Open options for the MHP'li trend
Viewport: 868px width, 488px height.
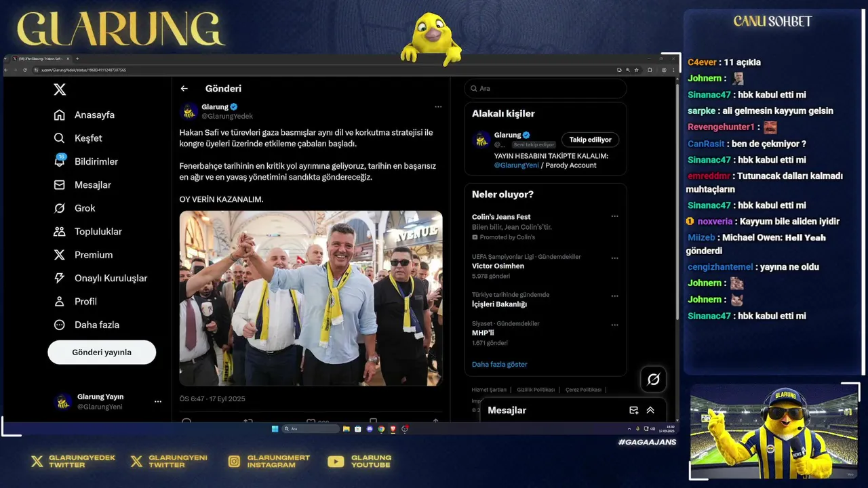click(614, 325)
